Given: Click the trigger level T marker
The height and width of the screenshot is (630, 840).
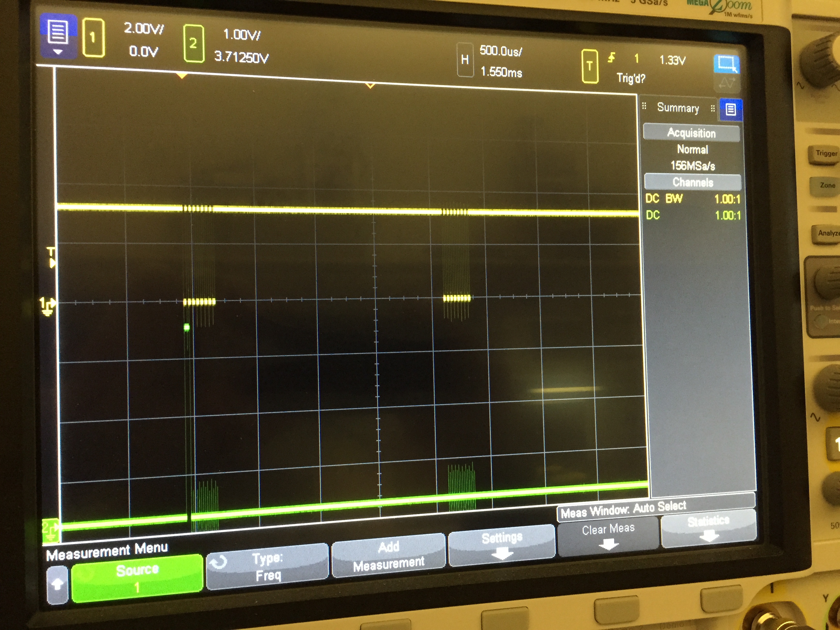Looking at the screenshot, I should (x=51, y=257).
